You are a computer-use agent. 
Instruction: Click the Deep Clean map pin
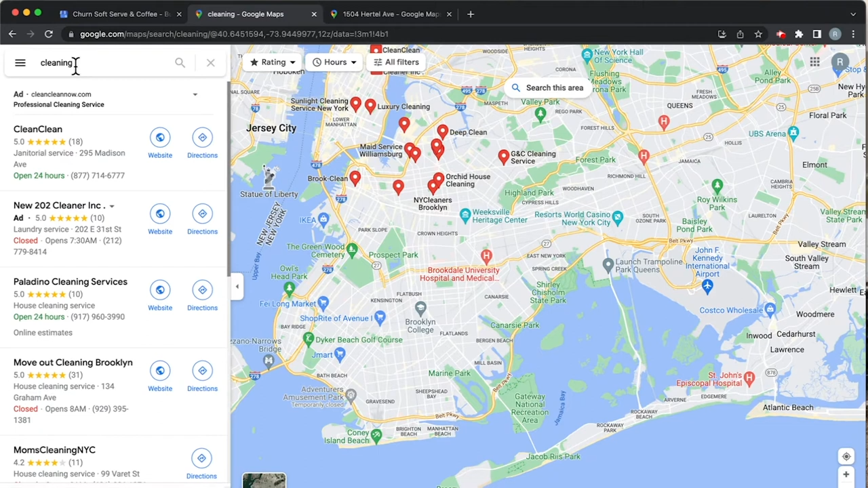click(x=442, y=131)
